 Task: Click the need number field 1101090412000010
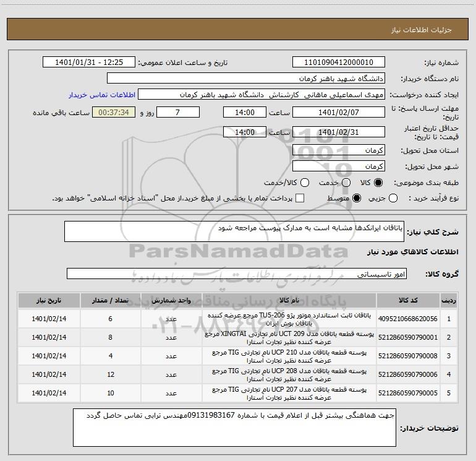(339, 62)
